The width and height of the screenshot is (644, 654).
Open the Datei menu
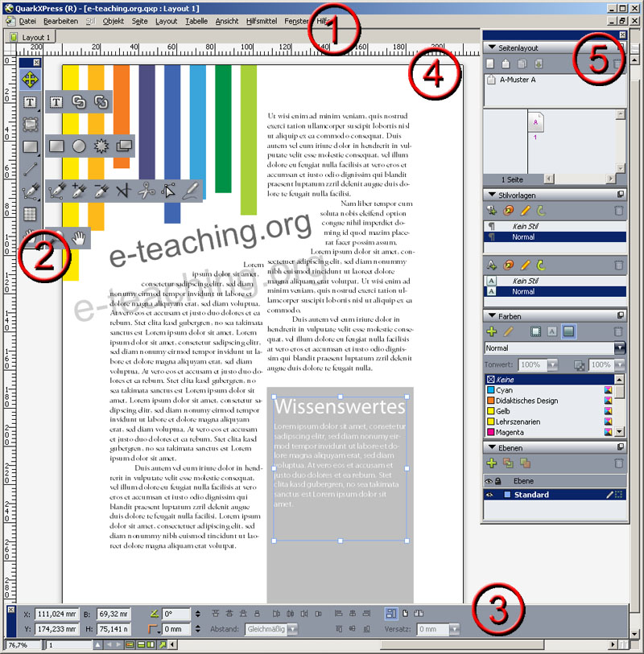[x=27, y=21]
